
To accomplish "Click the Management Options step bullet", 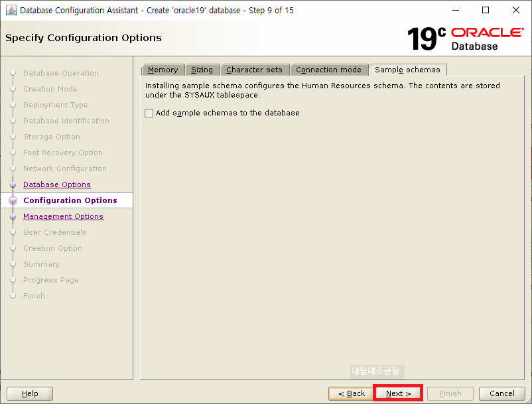I will click(x=13, y=217).
